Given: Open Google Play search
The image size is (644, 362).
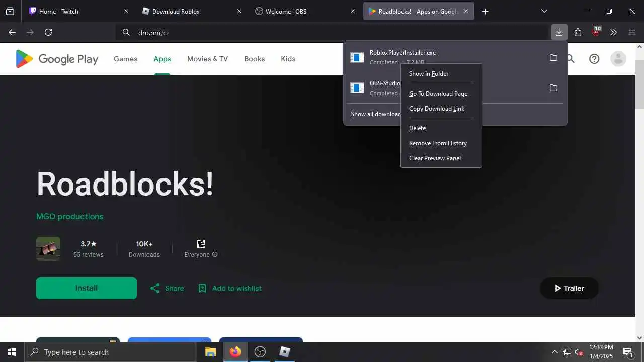Looking at the screenshot, I should (571, 59).
